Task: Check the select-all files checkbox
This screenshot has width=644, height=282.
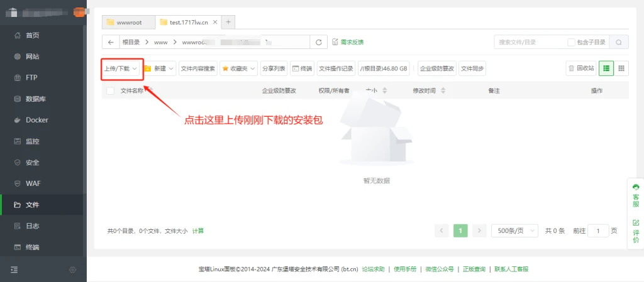Action: pyautogui.click(x=111, y=91)
